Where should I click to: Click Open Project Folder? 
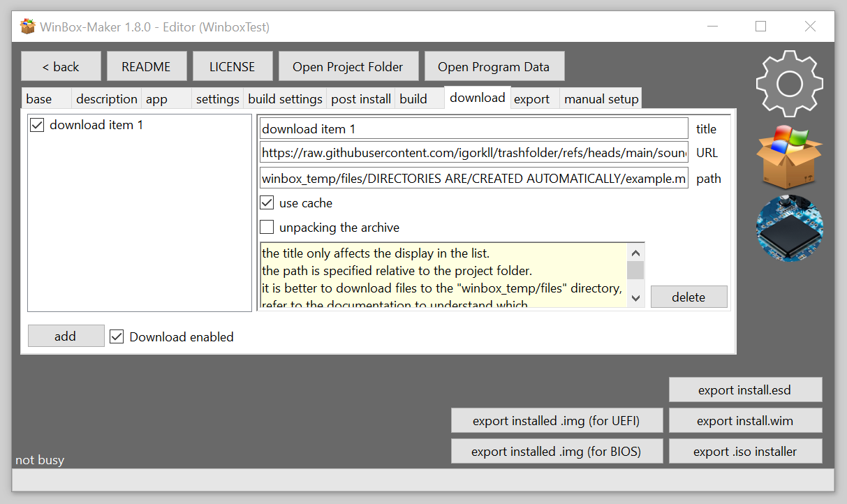point(348,66)
